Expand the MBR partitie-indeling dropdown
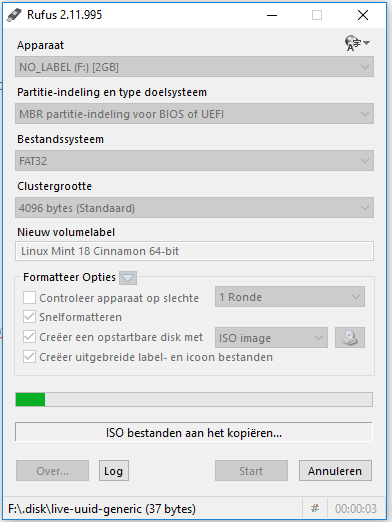Image resolution: width=392 pixels, height=522 pixels. (194, 114)
